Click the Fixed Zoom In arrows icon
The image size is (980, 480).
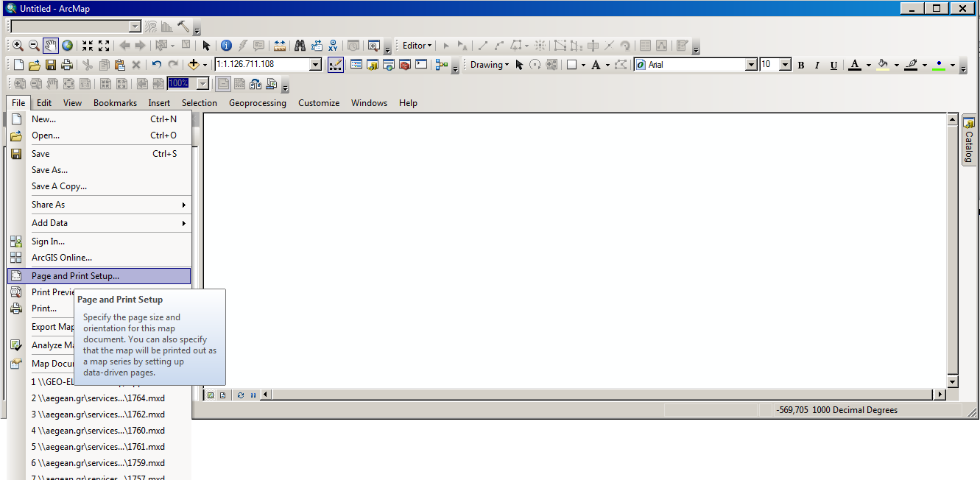(88, 46)
